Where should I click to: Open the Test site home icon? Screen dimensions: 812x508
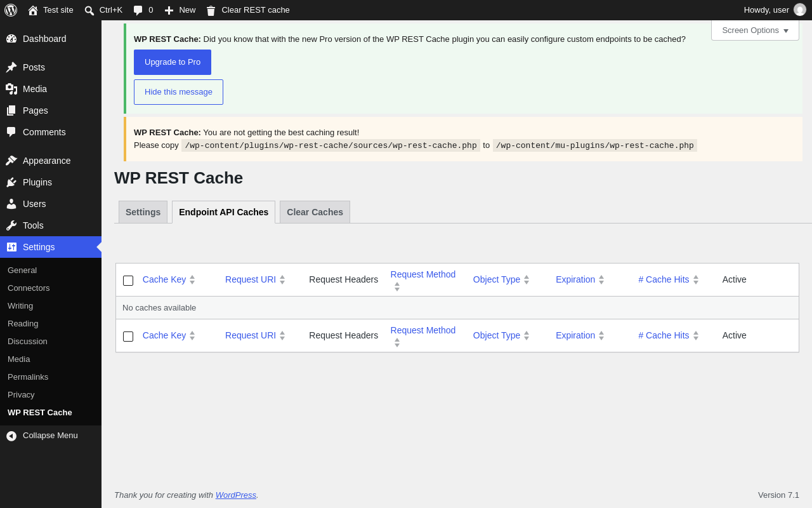[33, 10]
